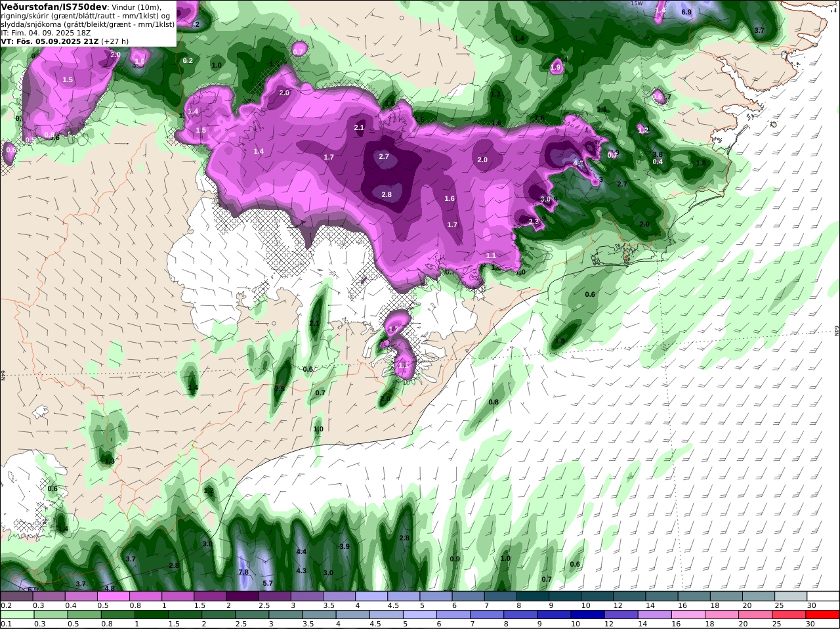Select the 'IT: Fim. 04. 09. 2025 18Z' line

click(x=45, y=33)
